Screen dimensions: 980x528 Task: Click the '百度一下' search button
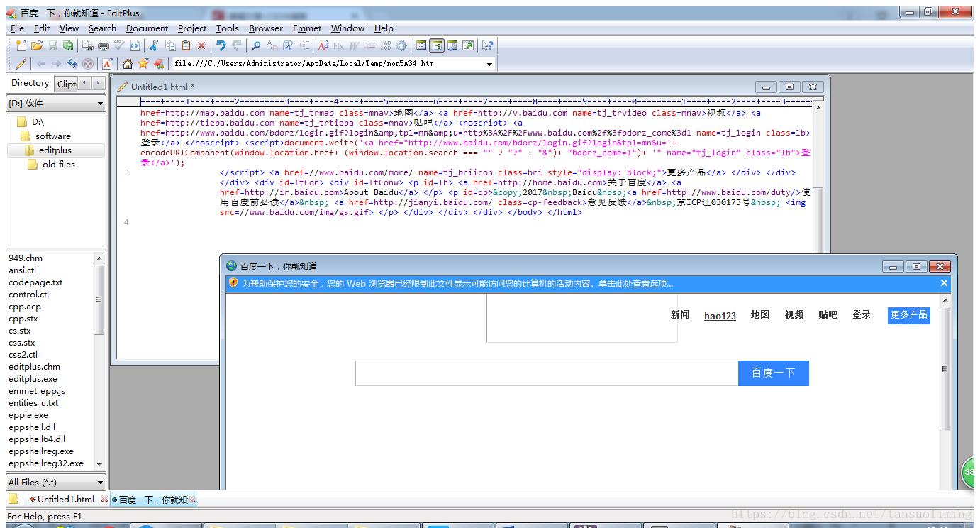(x=773, y=373)
